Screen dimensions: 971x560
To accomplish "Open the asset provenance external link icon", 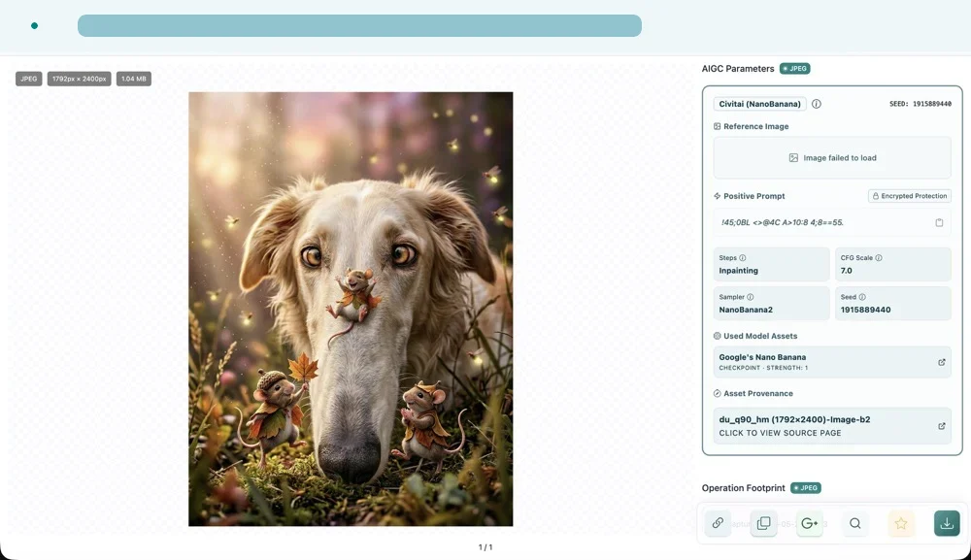I will coord(941,426).
